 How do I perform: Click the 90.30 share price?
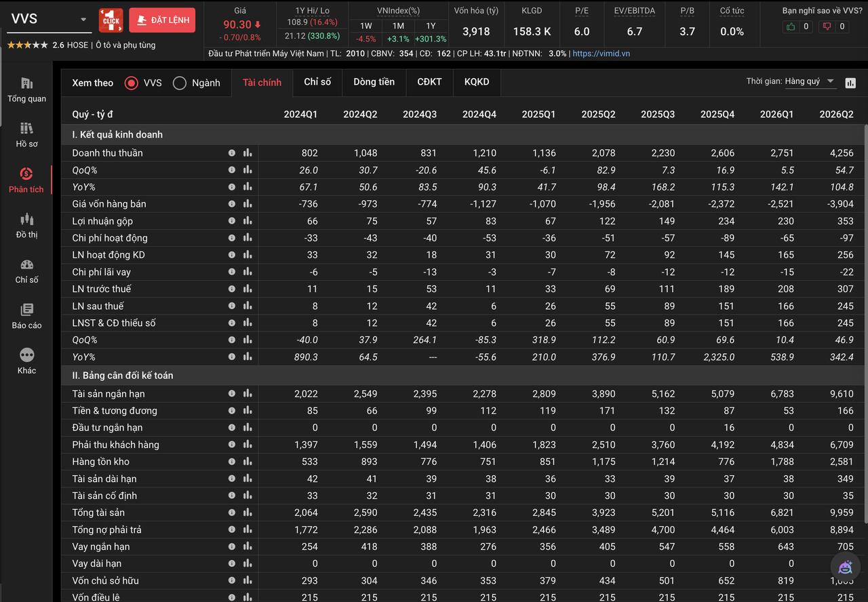237,24
